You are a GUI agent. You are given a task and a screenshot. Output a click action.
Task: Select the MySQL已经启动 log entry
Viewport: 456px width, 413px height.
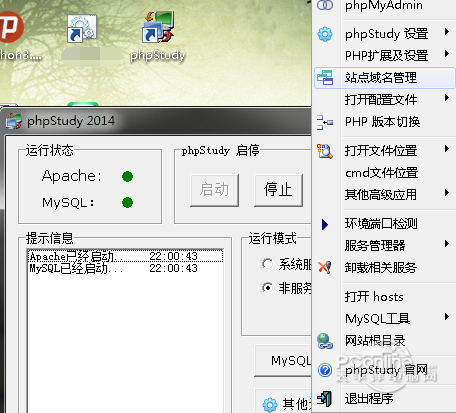pyautogui.click(x=125, y=268)
